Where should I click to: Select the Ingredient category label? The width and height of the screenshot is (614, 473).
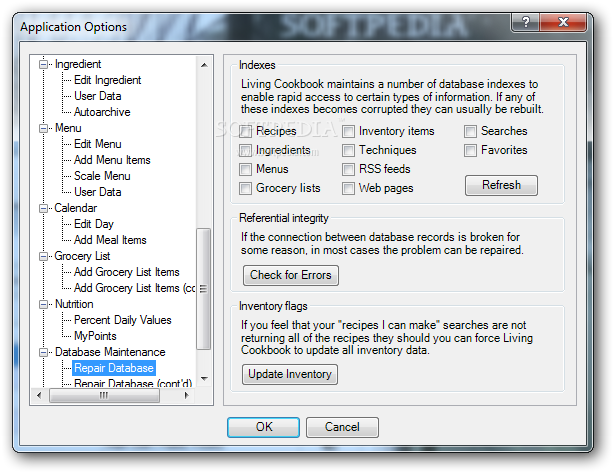point(78,64)
